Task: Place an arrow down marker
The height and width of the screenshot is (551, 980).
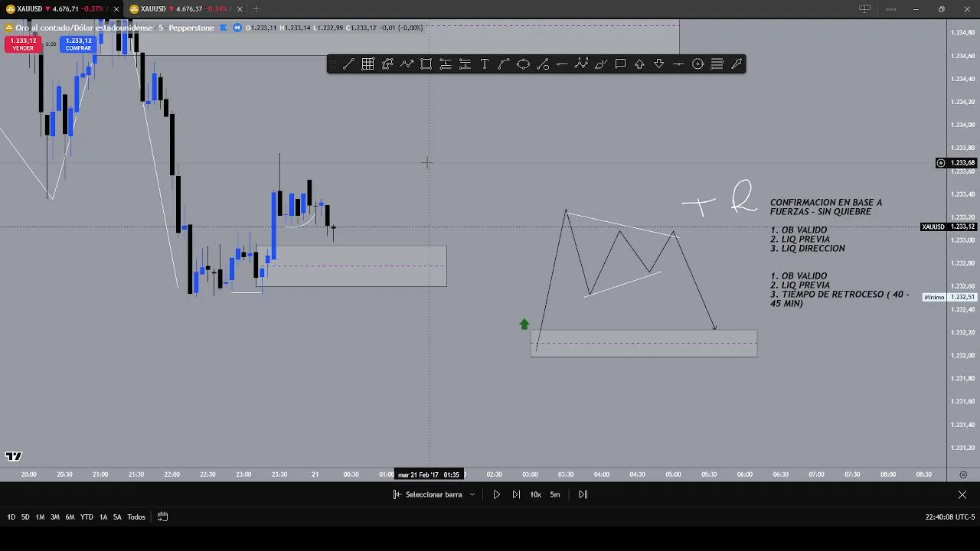Action: coord(659,64)
